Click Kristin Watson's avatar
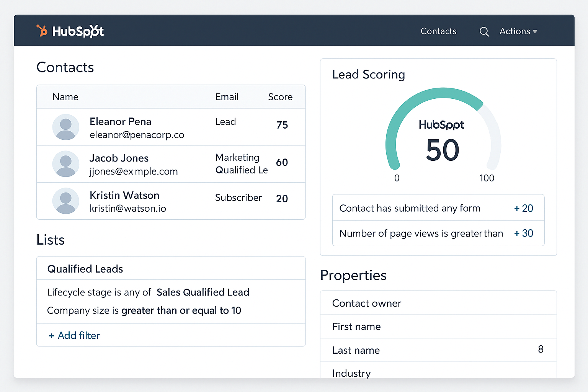 [66, 201]
